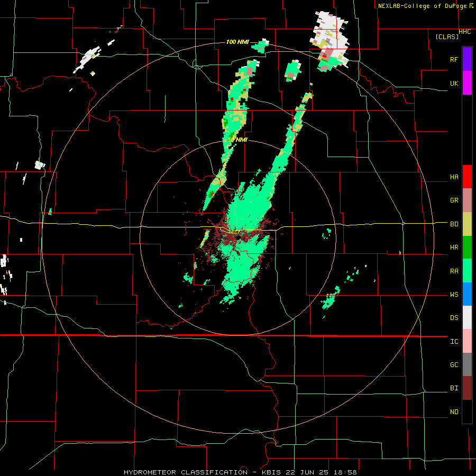The width and height of the screenshot is (476, 476).
Task: Click the [CLAS] label text
Action: pyautogui.click(x=447, y=36)
